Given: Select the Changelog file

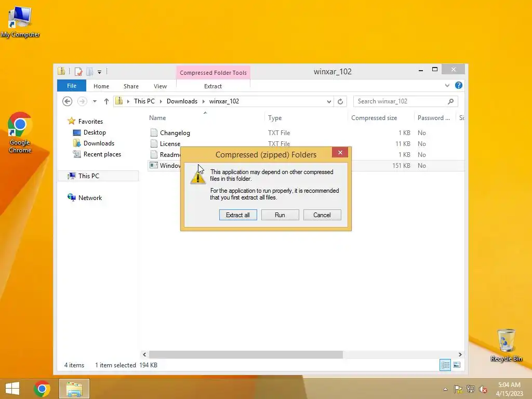Looking at the screenshot, I should [175, 133].
